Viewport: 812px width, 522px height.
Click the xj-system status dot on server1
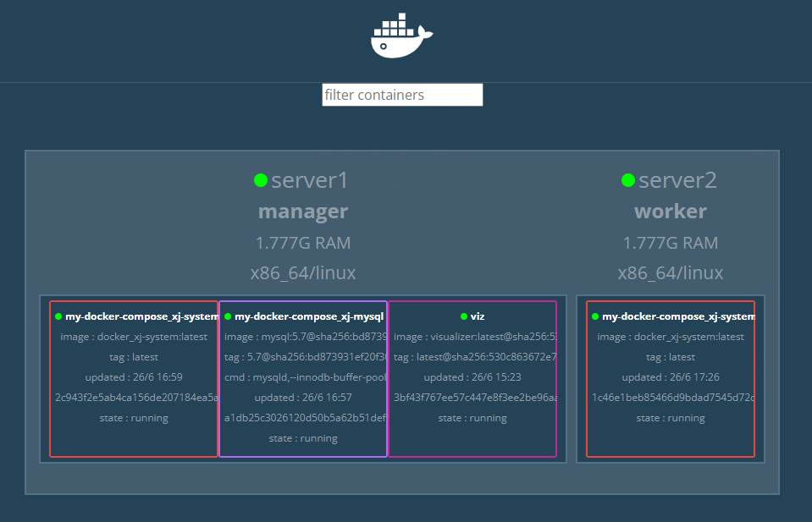pos(58,316)
